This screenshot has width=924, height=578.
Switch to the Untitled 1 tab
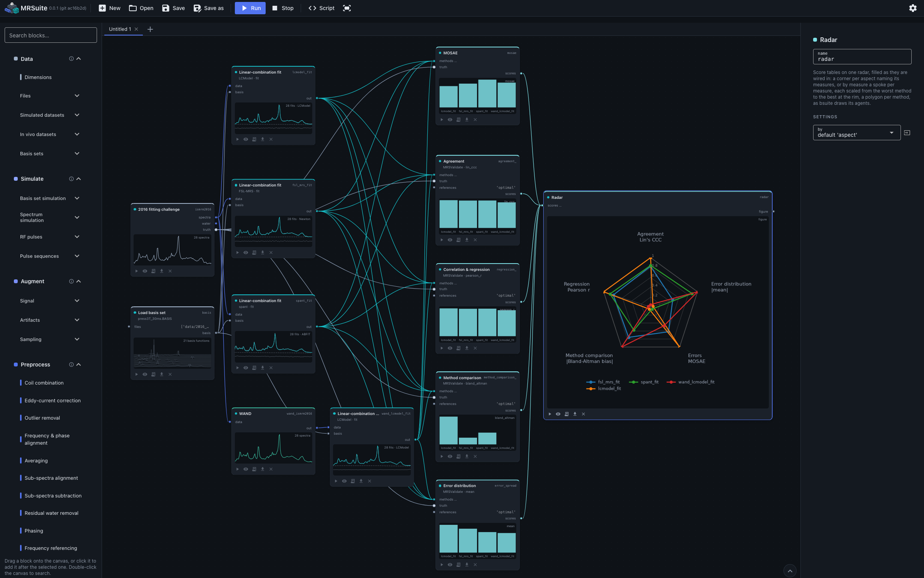tap(120, 29)
